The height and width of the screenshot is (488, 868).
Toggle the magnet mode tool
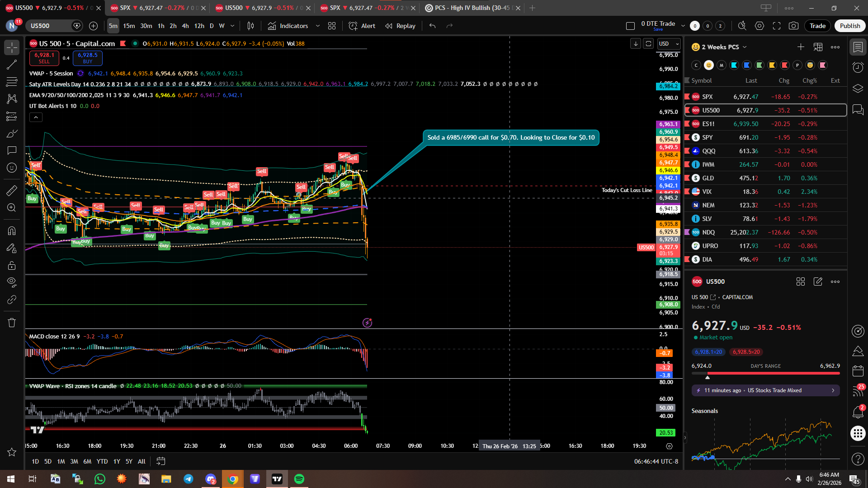(x=12, y=231)
